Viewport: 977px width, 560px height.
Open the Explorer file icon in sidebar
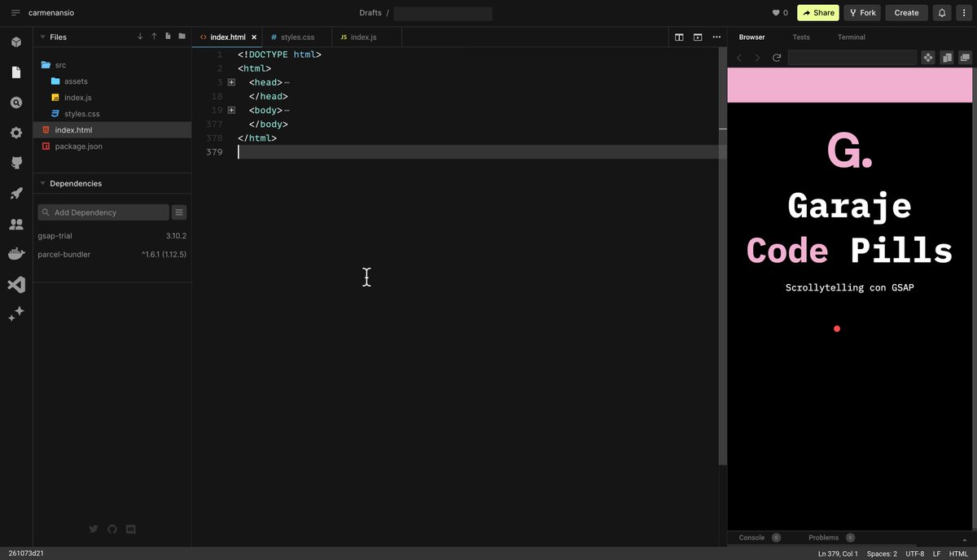(16, 72)
